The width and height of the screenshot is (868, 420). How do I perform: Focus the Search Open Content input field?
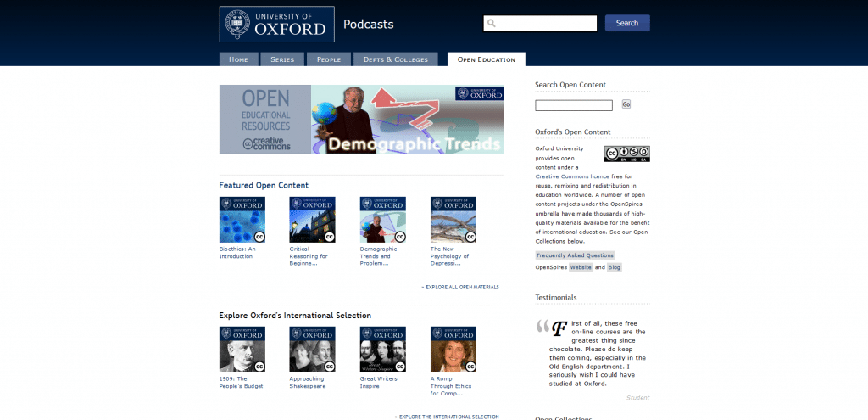pos(574,105)
